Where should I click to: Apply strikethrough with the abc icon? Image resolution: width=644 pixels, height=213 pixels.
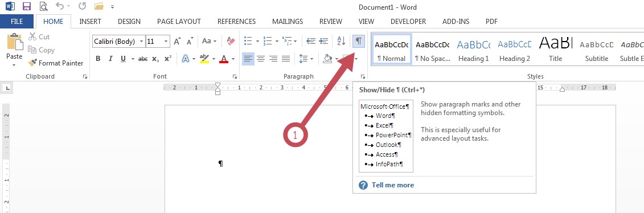[x=143, y=59]
